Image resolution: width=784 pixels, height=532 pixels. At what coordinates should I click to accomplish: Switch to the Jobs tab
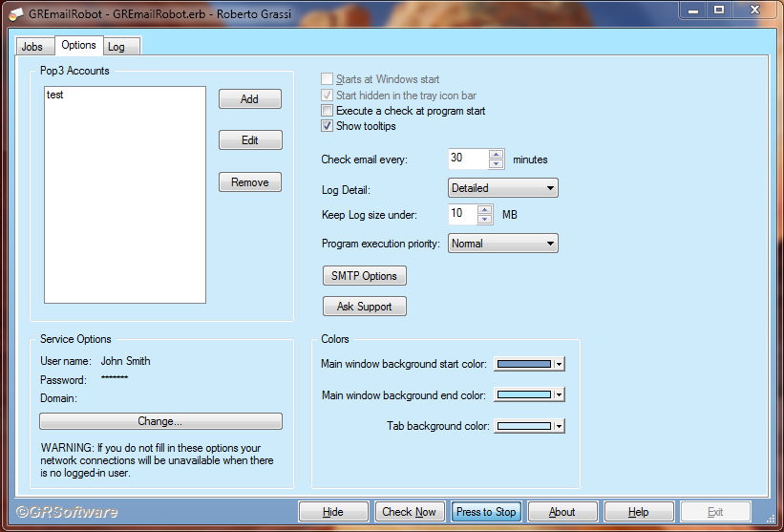pyautogui.click(x=32, y=46)
